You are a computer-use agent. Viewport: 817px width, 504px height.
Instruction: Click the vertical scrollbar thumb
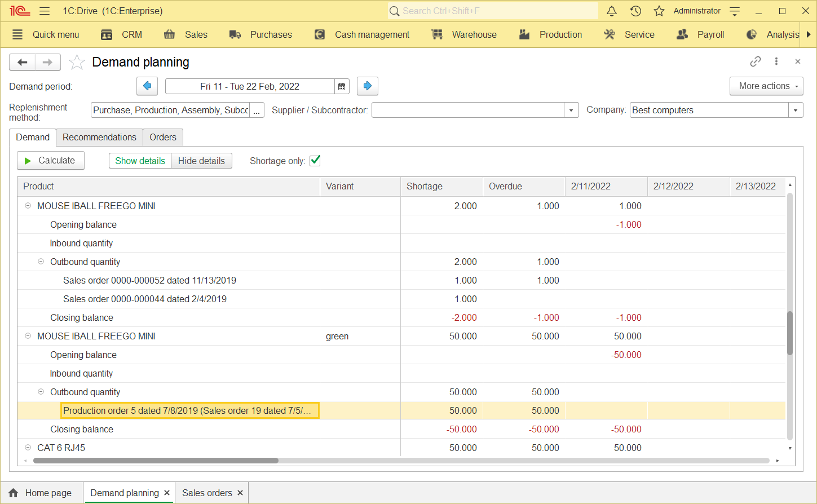(790, 333)
